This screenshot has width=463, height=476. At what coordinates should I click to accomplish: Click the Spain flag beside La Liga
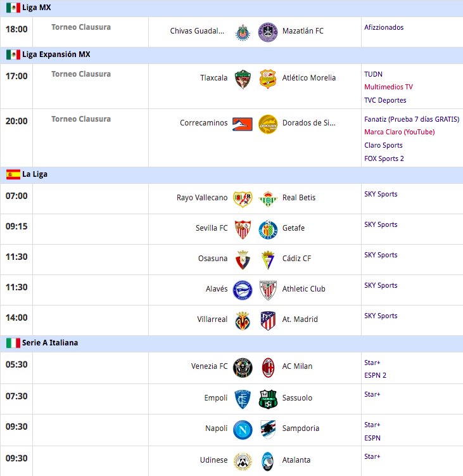(x=13, y=174)
